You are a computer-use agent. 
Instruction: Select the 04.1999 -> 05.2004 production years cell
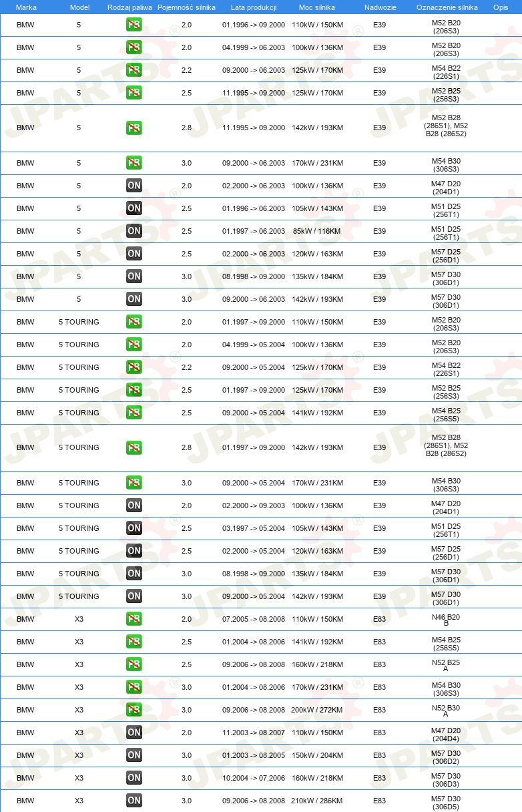(254, 345)
